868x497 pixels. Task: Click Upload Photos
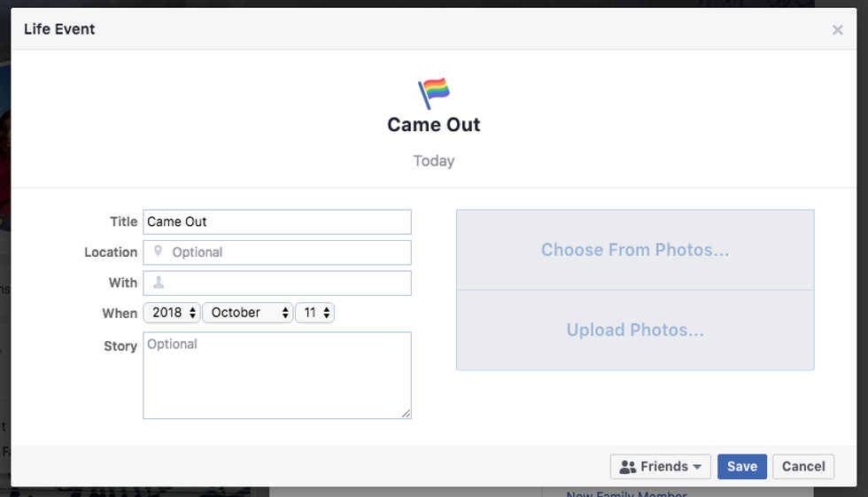tap(635, 330)
